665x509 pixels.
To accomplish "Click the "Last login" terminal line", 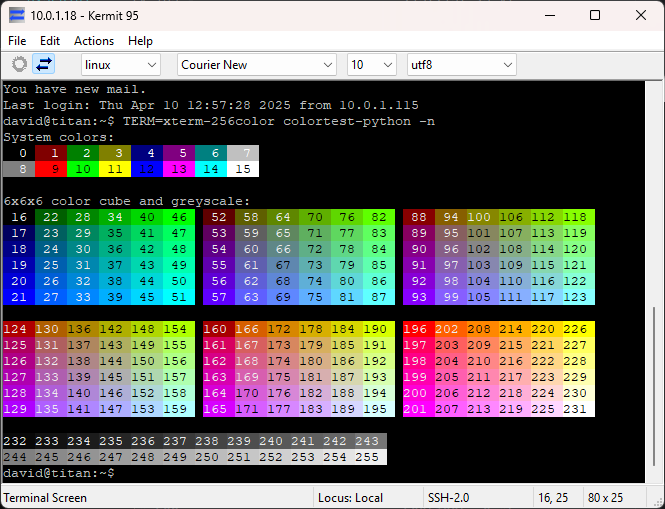I will pos(211,105).
